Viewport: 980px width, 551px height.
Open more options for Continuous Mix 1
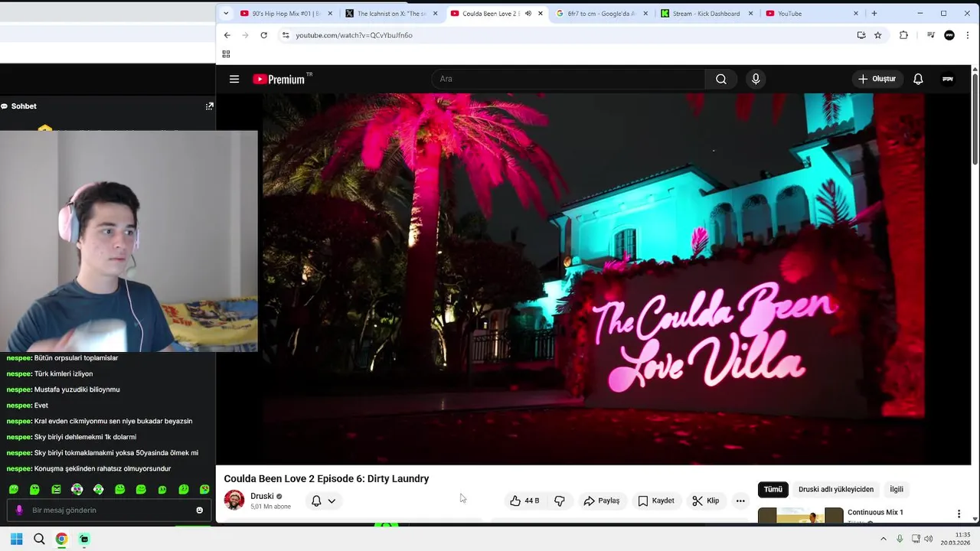pyautogui.click(x=959, y=514)
